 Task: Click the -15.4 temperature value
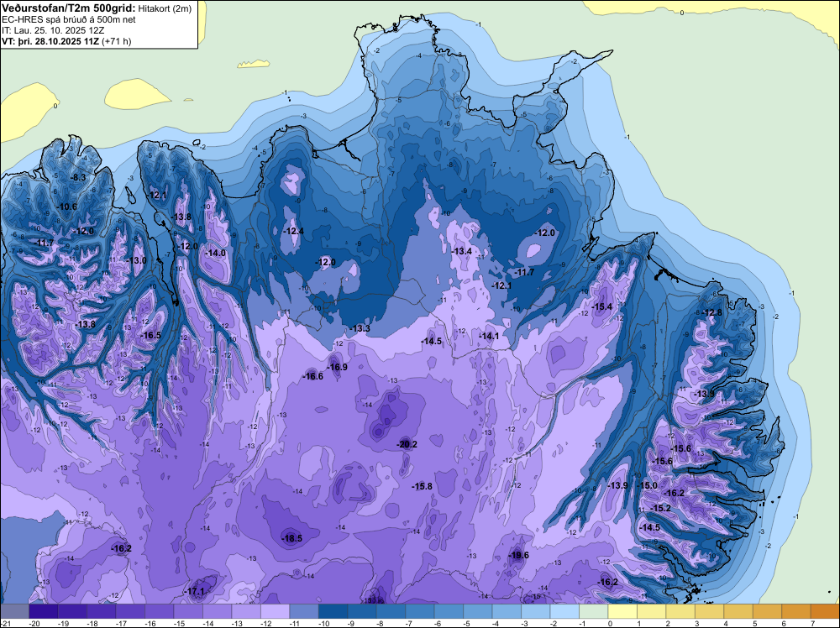click(602, 306)
